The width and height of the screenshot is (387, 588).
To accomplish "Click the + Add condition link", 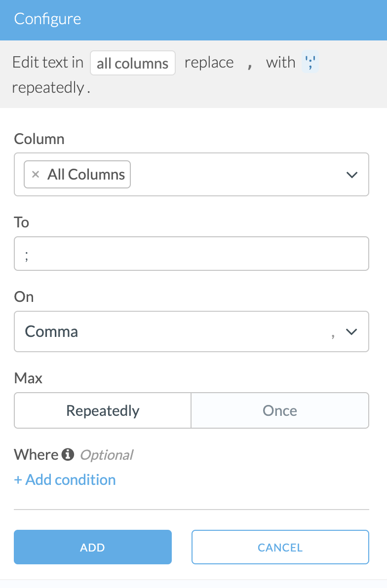I will coord(65,480).
